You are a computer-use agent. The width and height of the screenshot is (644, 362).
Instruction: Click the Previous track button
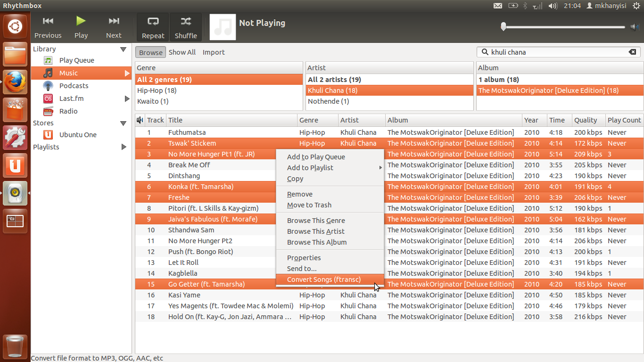click(48, 27)
